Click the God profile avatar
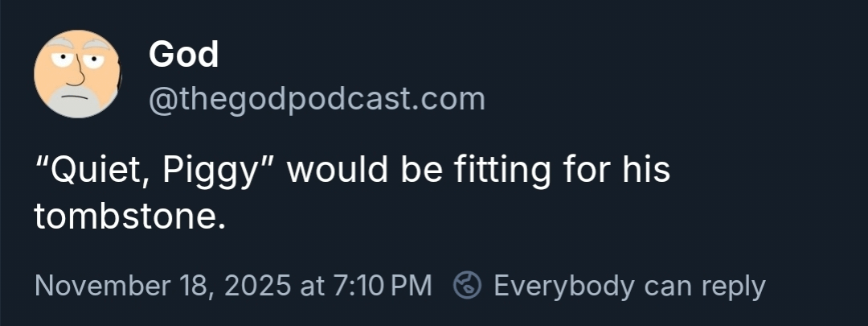Image resolution: width=868 pixels, height=326 pixels. coord(77,74)
